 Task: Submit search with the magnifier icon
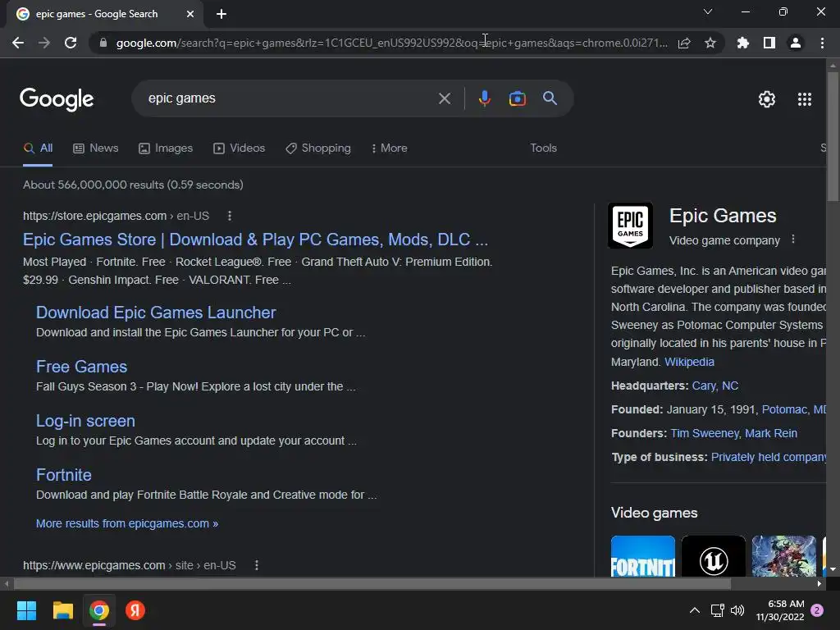(x=550, y=98)
